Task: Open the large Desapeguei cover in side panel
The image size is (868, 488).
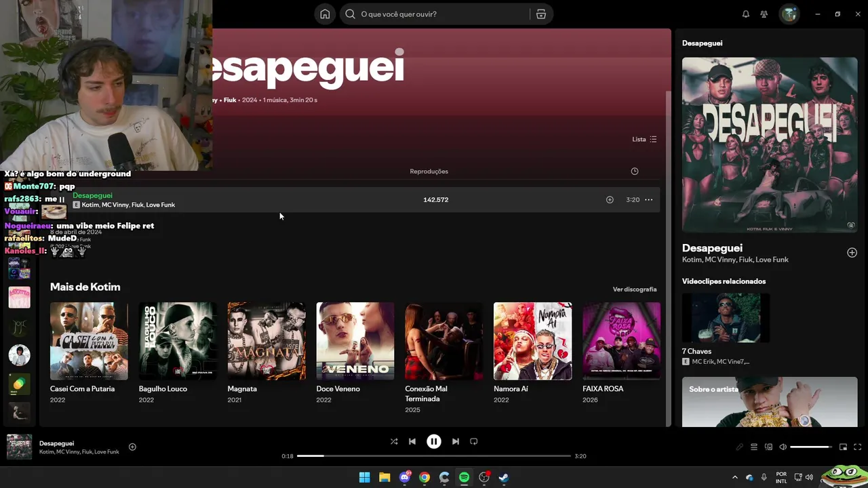Action: [770, 144]
